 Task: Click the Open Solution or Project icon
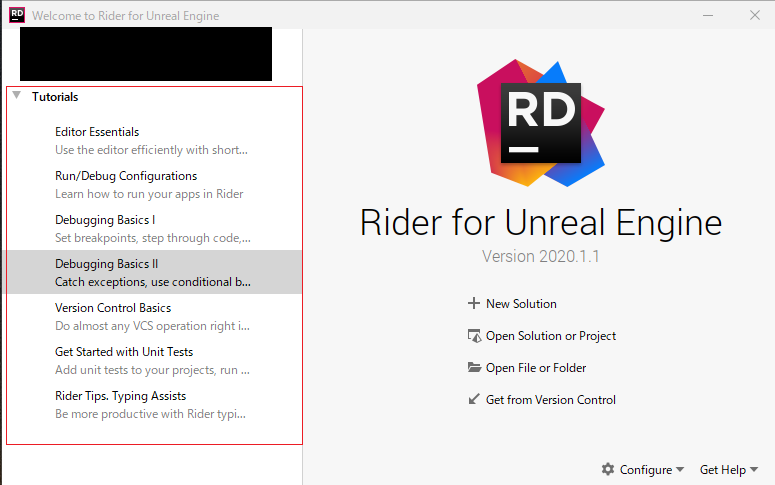[474, 336]
